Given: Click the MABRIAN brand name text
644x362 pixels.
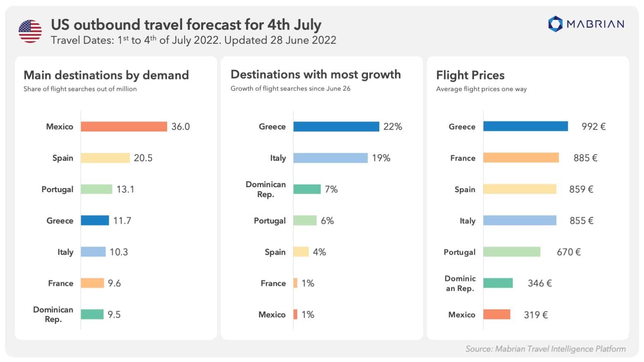Looking at the screenshot, I should (595, 24).
